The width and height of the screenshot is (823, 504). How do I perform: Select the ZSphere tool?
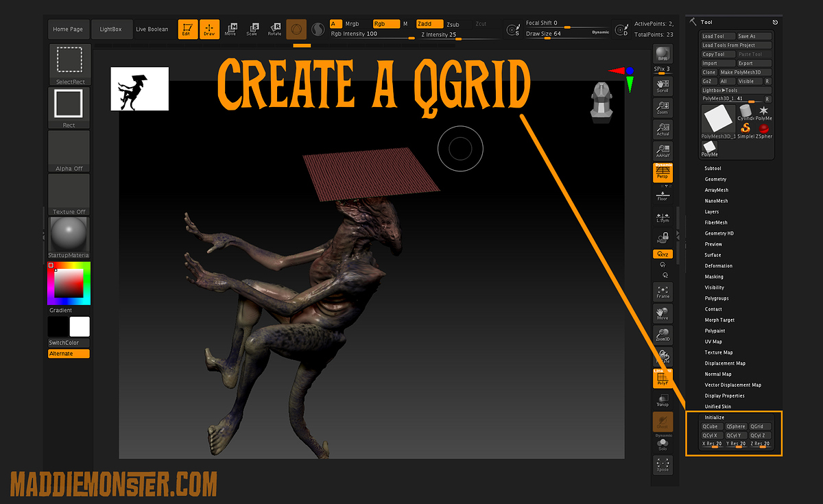tap(764, 131)
